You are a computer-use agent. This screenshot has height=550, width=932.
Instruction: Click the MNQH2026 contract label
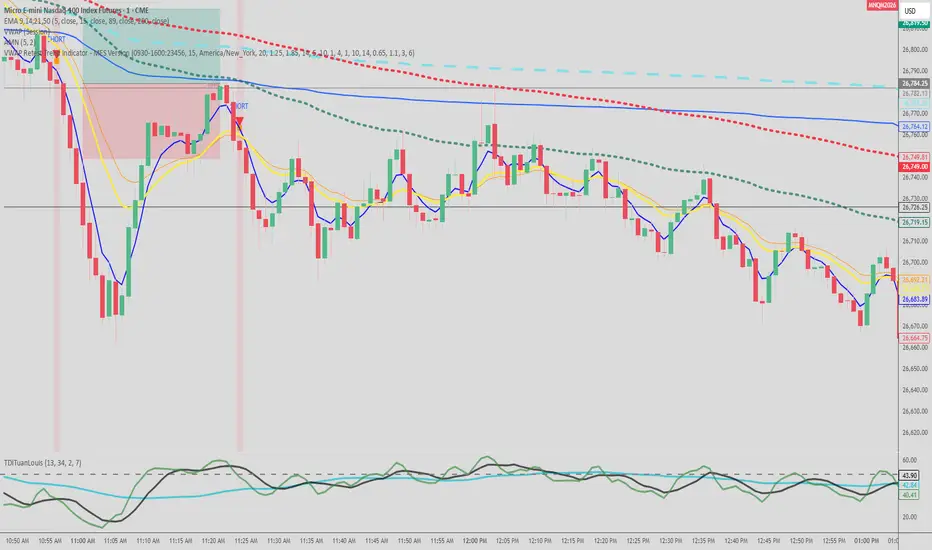[x=882, y=5]
